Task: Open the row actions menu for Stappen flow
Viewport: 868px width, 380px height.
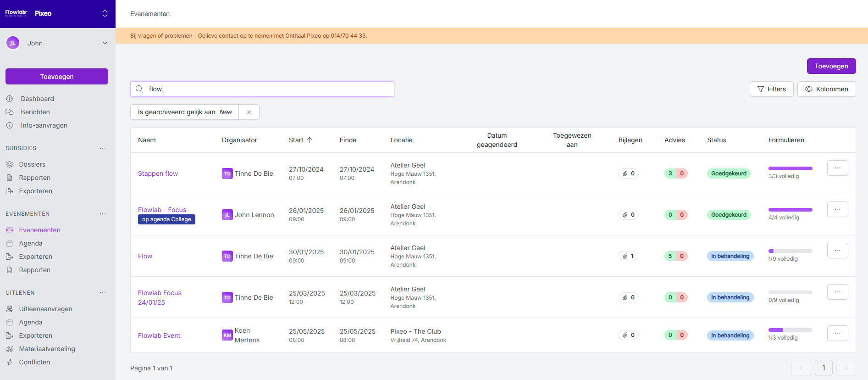Action: (x=837, y=168)
